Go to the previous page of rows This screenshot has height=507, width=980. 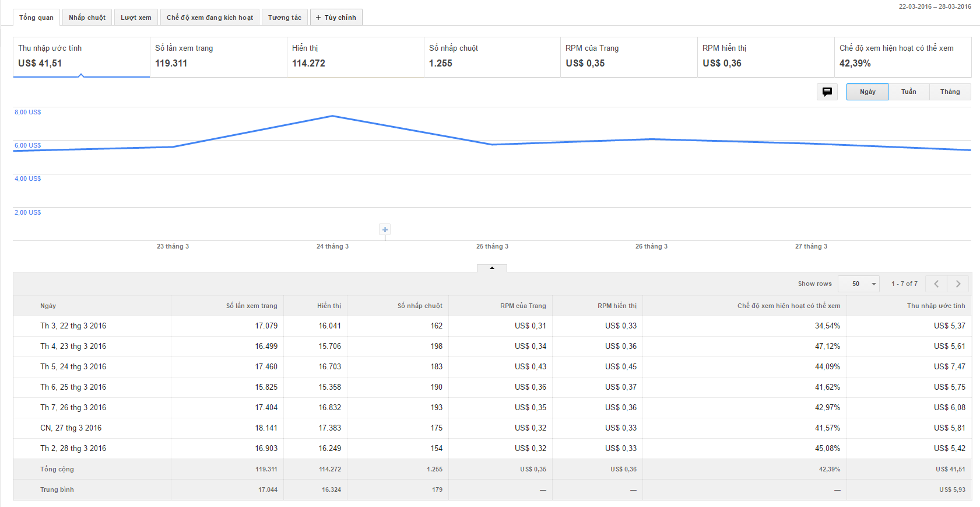click(936, 284)
